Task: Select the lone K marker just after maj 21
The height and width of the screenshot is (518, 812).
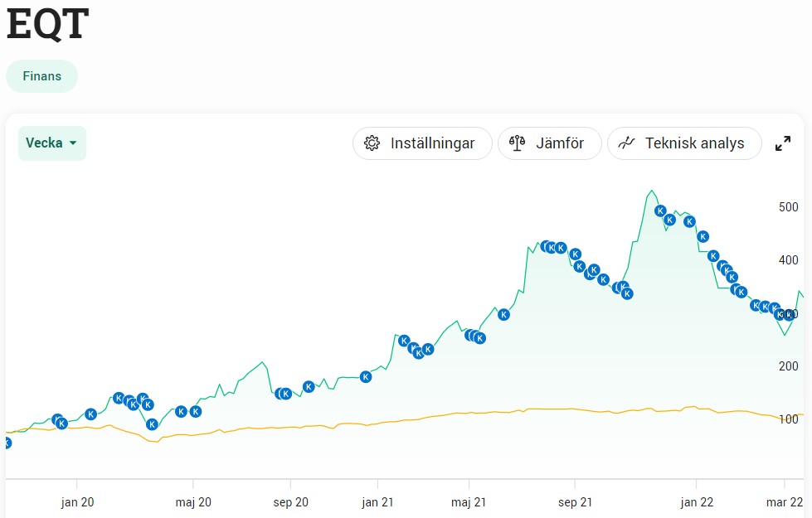Action: [503, 314]
